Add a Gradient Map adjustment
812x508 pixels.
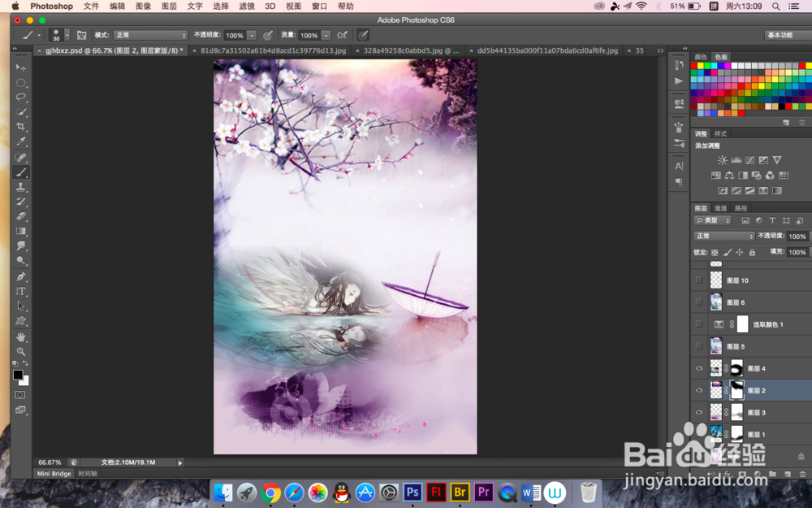(x=777, y=191)
